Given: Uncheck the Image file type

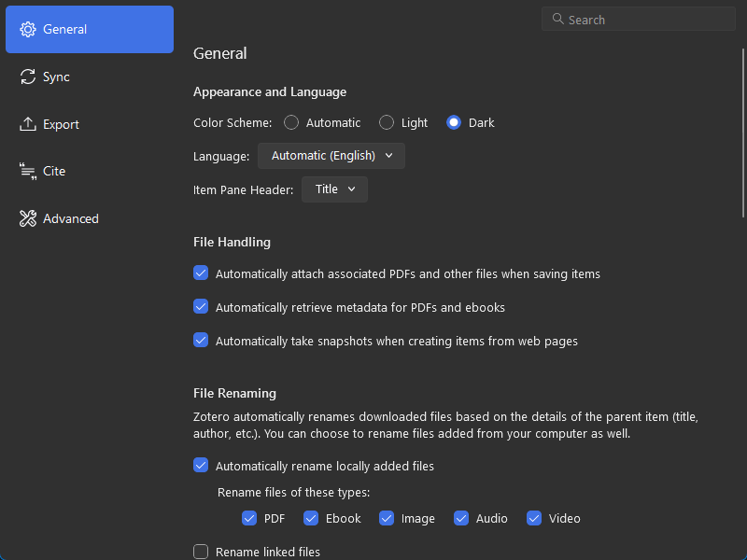Looking at the screenshot, I should point(387,518).
